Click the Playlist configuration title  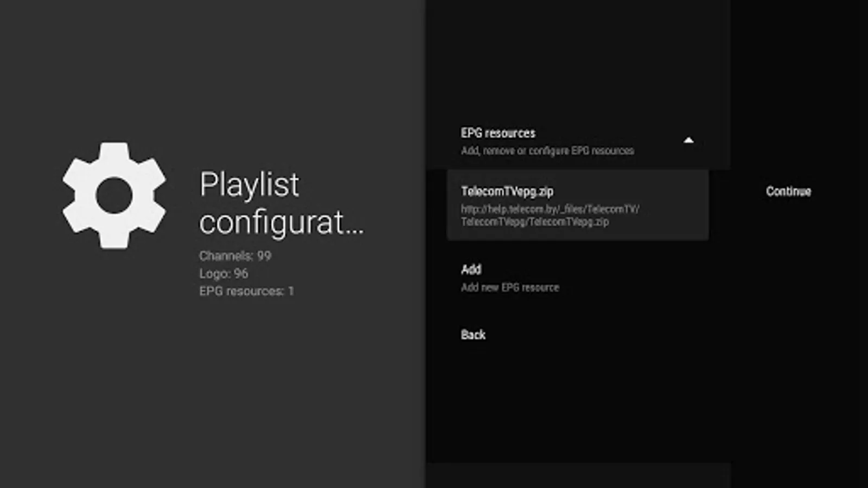(x=282, y=203)
